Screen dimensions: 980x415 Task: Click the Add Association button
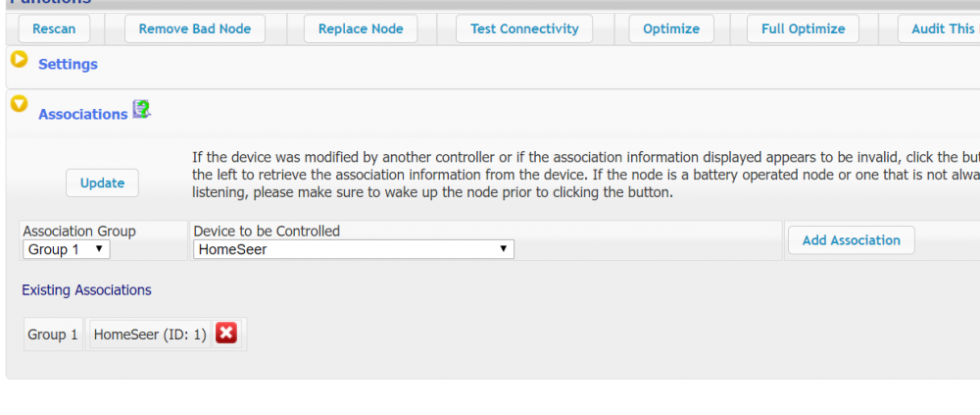point(851,240)
